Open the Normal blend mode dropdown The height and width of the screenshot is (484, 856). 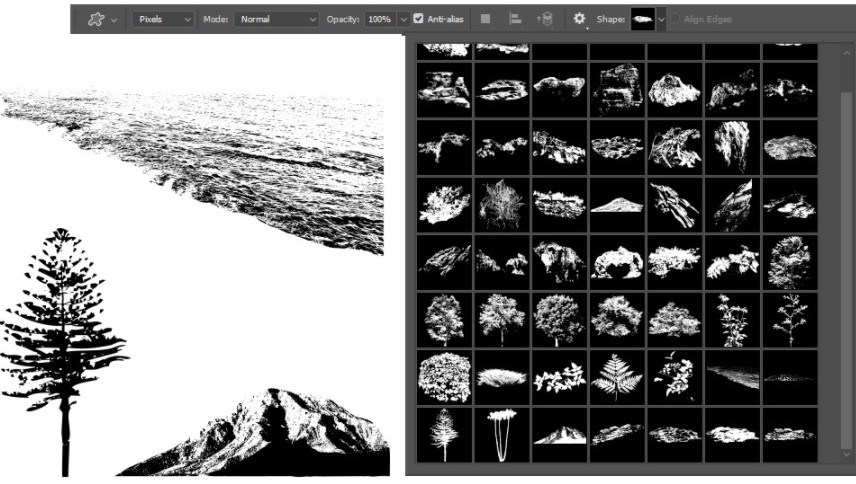[x=276, y=19]
